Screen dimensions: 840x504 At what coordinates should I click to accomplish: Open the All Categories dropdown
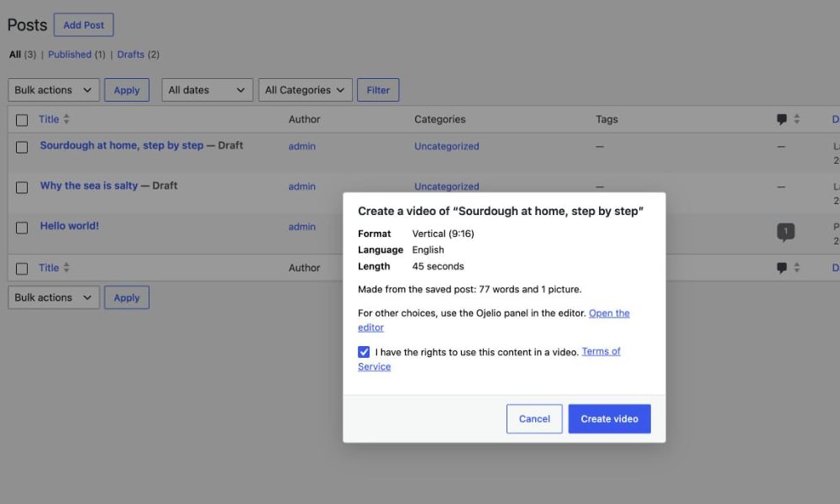306,90
